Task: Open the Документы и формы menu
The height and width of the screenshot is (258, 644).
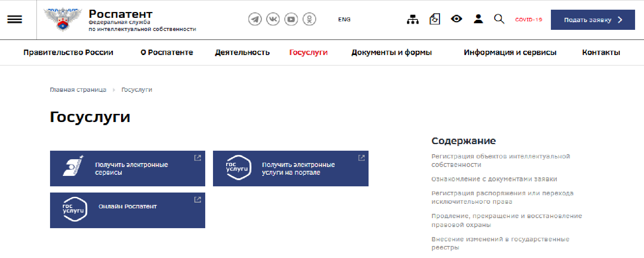Action: 391,52
